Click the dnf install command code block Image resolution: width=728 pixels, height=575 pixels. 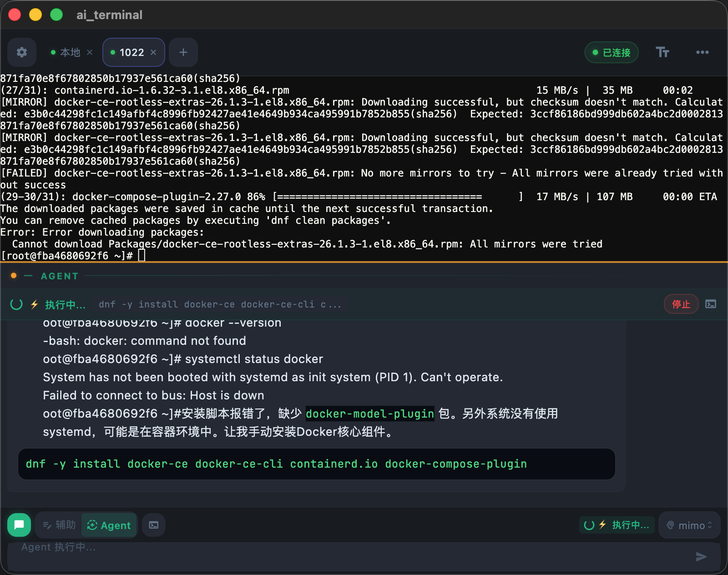tap(317, 464)
